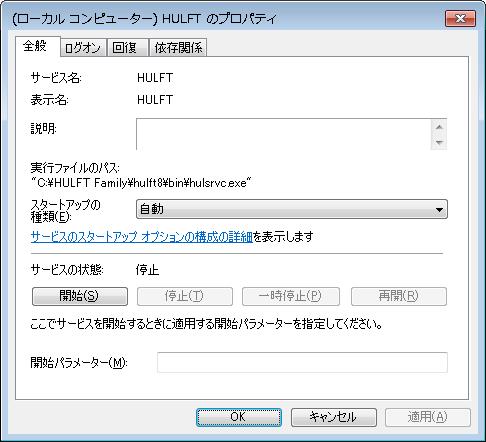The width and height of the screenshot is (486, 442).
Task: Switch to the 全般 tab
Action: pyautogui.click(x=35, y=46)
